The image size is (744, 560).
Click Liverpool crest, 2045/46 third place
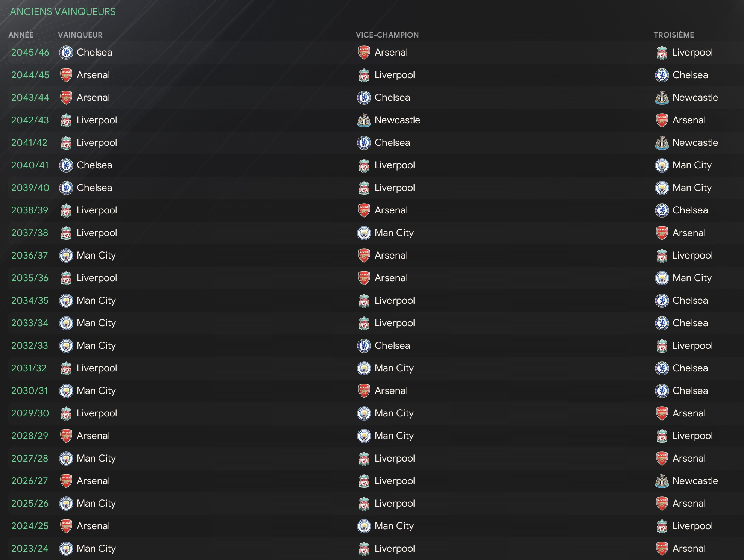tap(662, 53)
